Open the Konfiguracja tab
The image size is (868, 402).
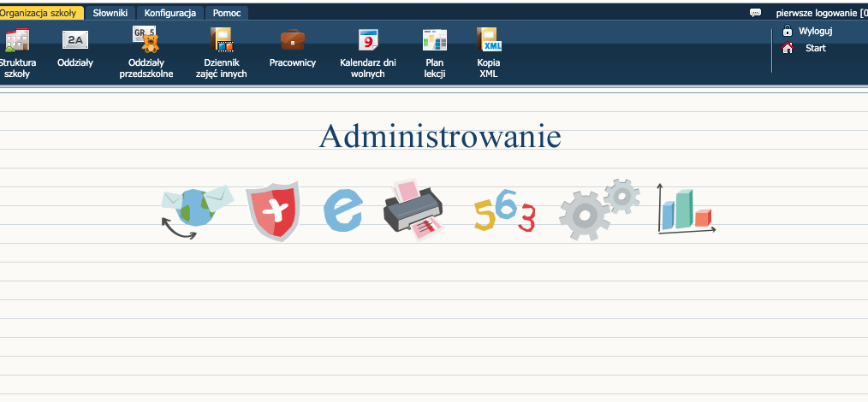pos(169,13)
